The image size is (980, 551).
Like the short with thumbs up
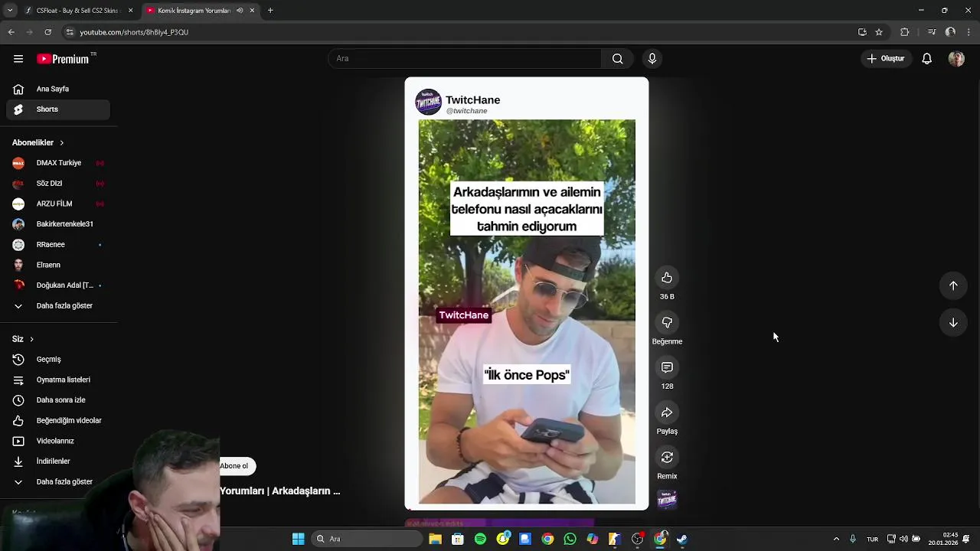click(x=667, y=278)
